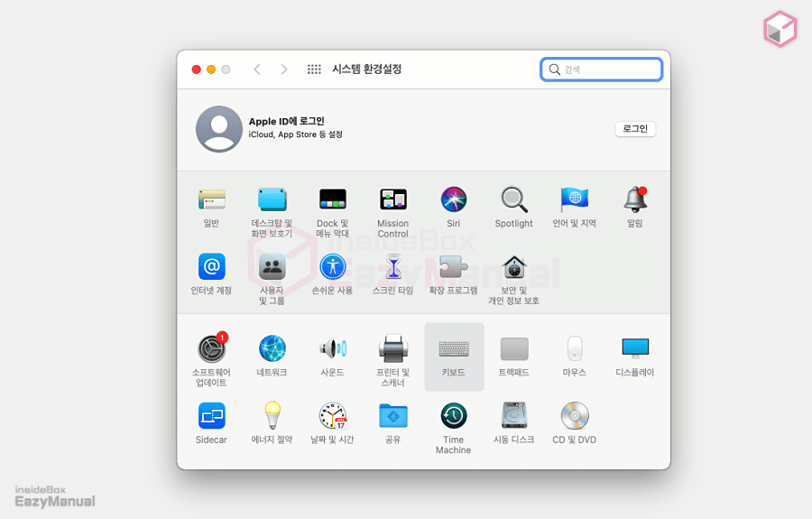Click the 로그인 button
This screenshot has height=519, width=812.
click(635, 128)
